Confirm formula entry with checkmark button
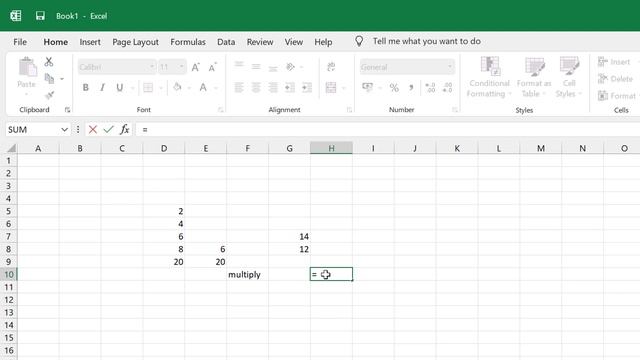Screen dimensions: 640x360 tap(108, 130)
